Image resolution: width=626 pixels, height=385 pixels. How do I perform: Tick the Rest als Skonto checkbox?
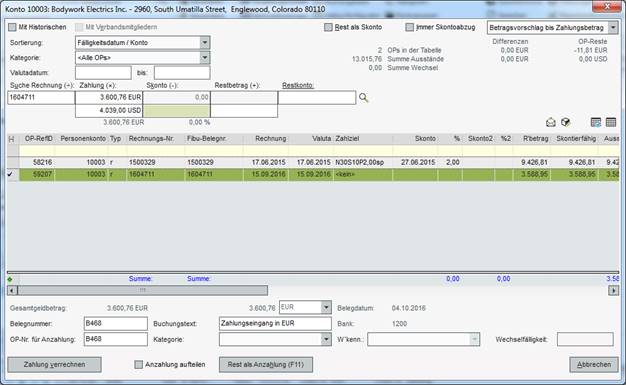(x=328, y=27)
